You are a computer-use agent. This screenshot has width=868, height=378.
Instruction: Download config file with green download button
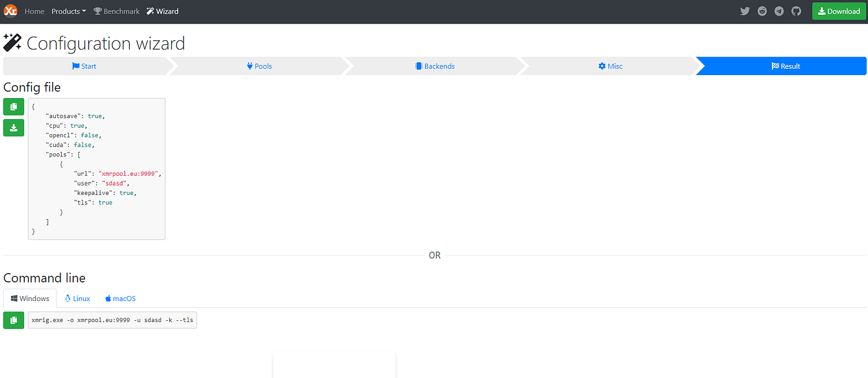(x=14, y=128)
